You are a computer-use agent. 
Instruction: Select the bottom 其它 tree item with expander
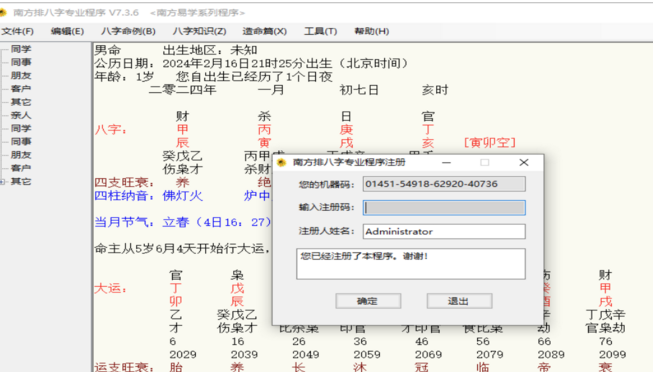21,181
